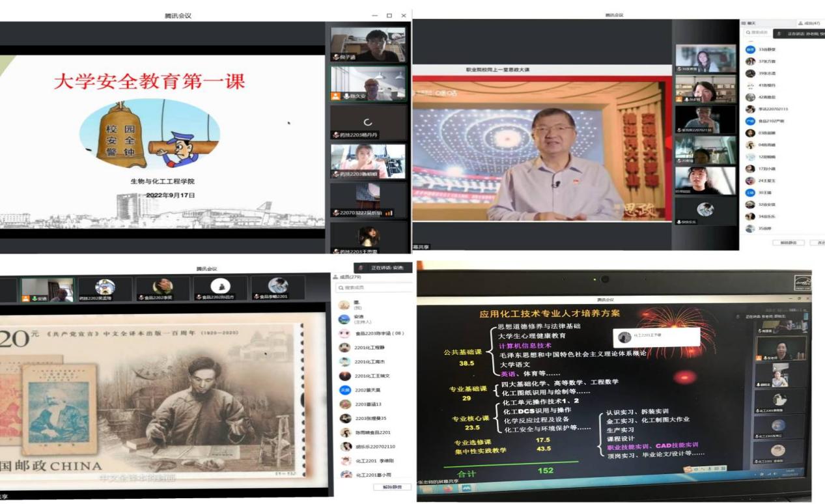Click blue avatar of 2202瞿天晨 in the member list
Image resolution: width=825 pixels, height=504 pixels.
pos(344,390)
